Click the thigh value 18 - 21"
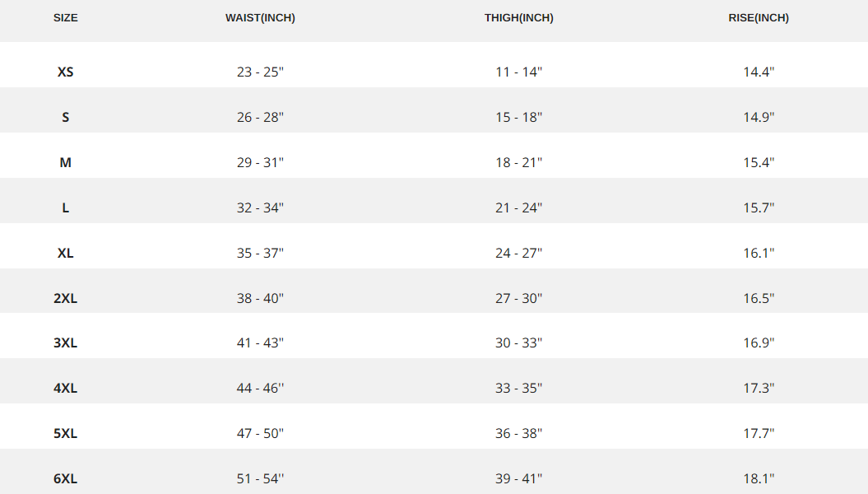 [518, 162]
